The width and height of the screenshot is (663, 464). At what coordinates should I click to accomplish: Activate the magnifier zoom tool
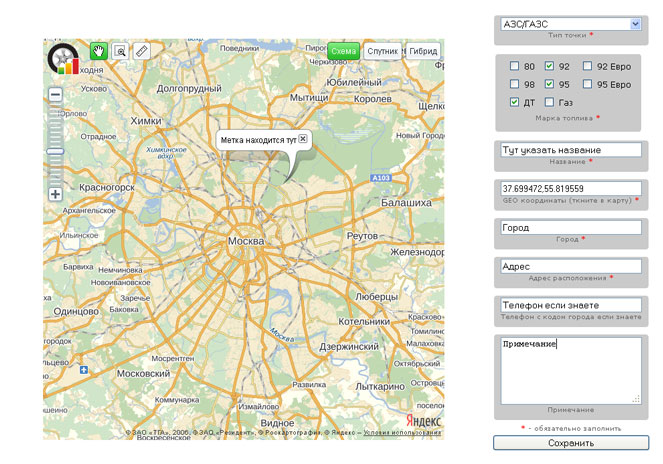tap(120, 50)
